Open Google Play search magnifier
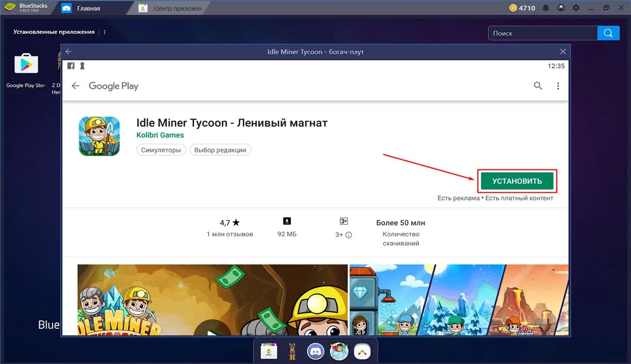This screenshot has height=364, width=631. 538,86
